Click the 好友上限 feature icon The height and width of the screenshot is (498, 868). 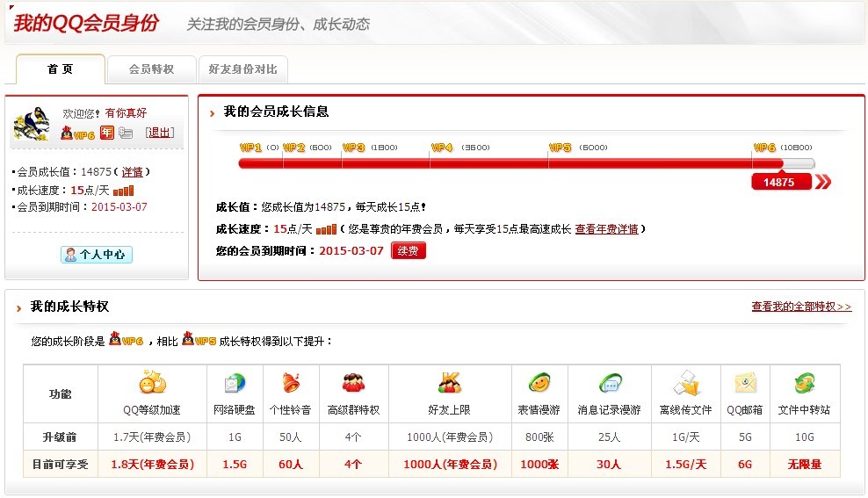450,382
